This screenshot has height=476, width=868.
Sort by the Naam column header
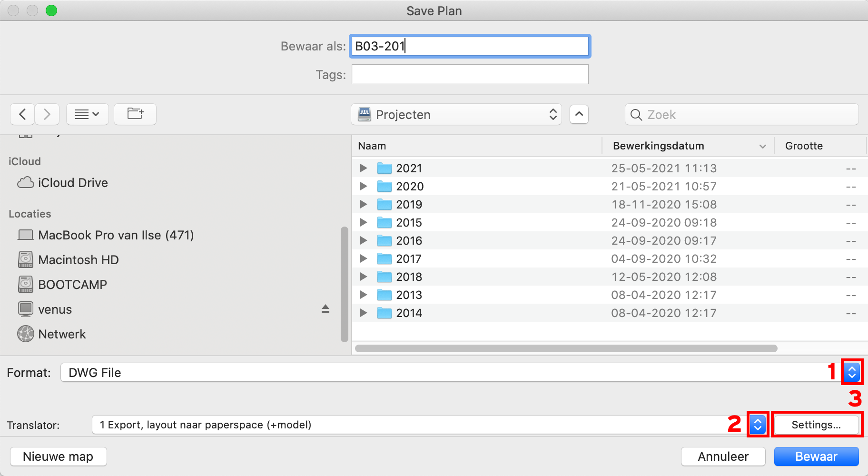(x=477, y=146)
